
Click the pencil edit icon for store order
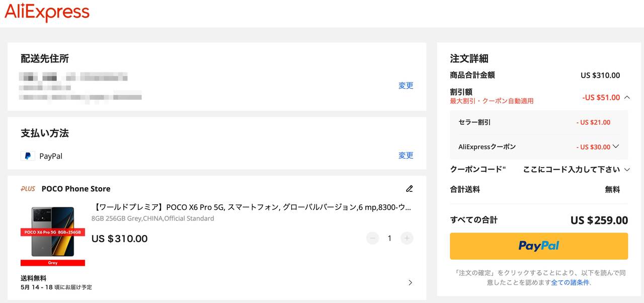click(x=409, y=189)
